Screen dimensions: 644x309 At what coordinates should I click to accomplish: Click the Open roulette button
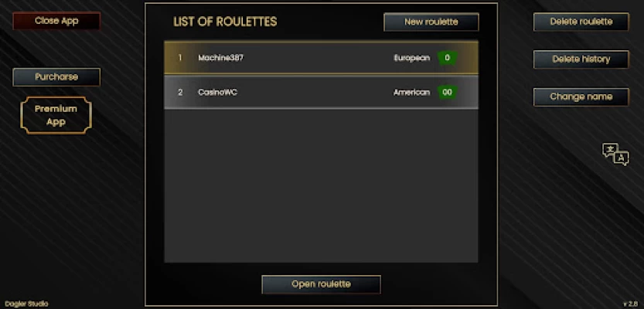click(x=321, y=284)
